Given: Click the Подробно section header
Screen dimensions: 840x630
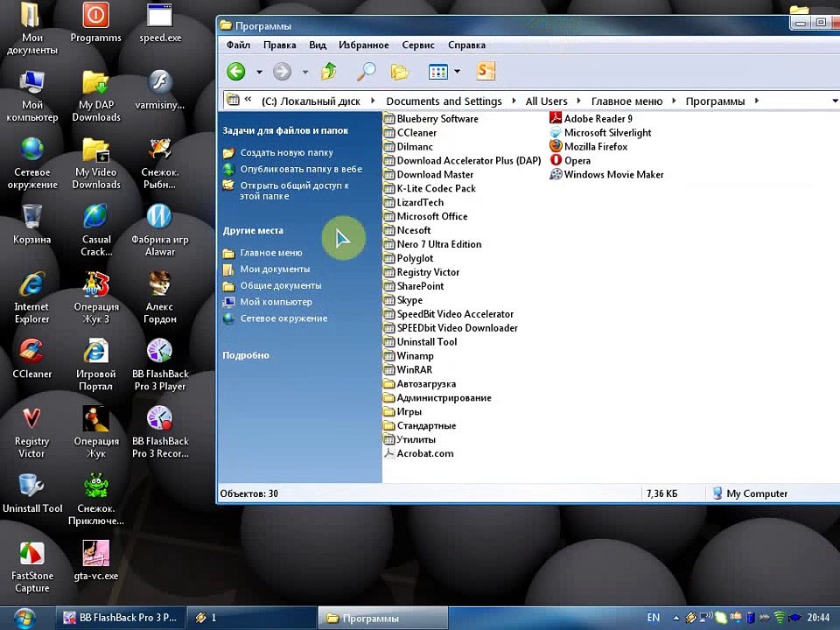Looking at the screenshot, I should [246, 355].
